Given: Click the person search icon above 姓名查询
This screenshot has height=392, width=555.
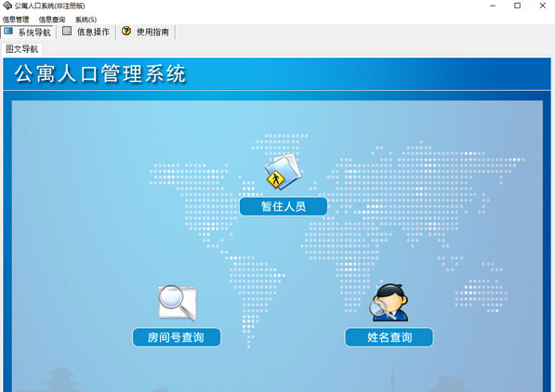Looking at the screenshot, I should 389,303.
